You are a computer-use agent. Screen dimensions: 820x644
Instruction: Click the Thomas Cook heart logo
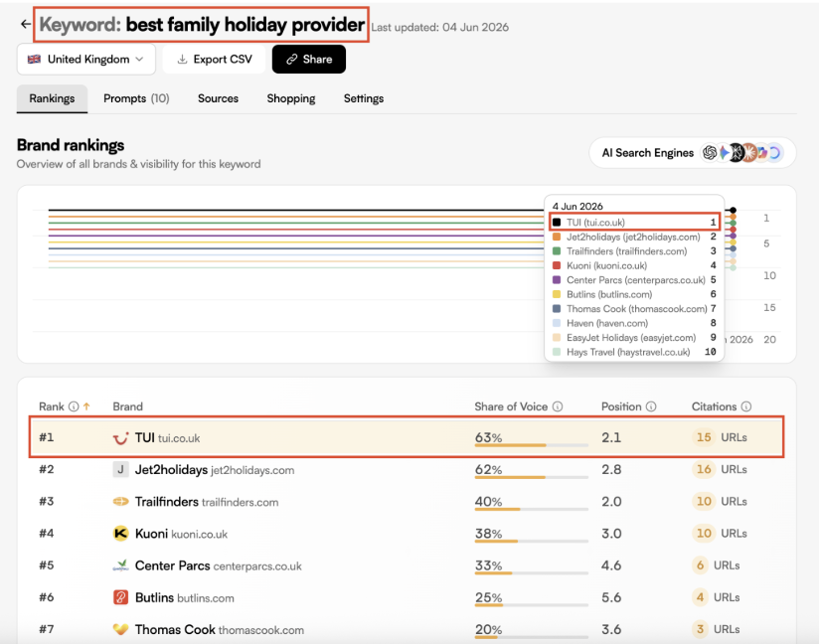pos(121,629)
